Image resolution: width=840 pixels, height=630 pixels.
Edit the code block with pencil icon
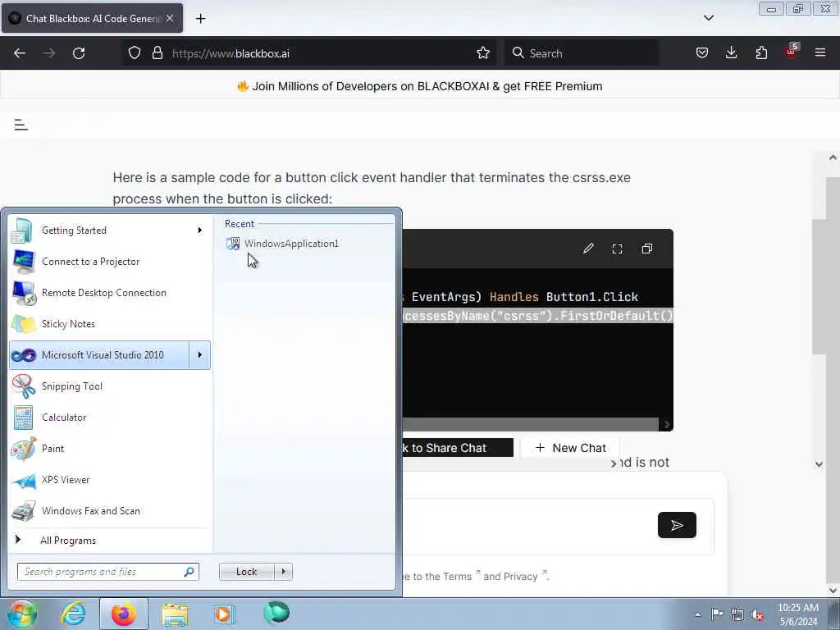pyautogui.click(x=588, y=249)
